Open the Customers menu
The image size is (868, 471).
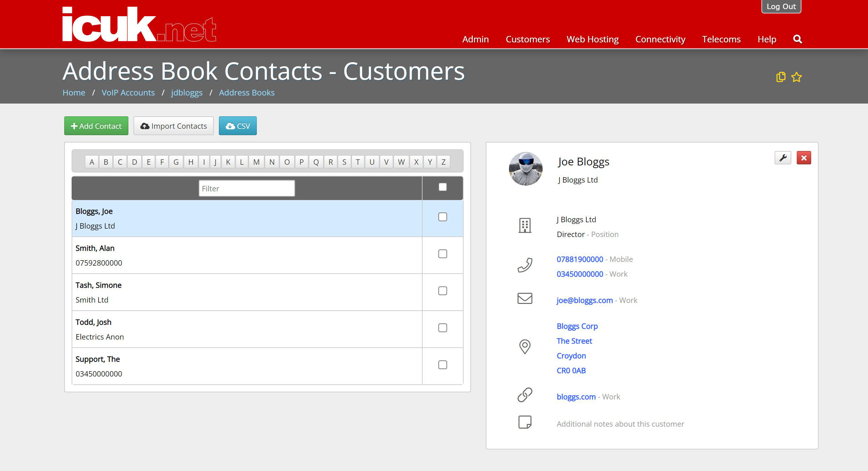pyautogui.click(x=528, y=39)
